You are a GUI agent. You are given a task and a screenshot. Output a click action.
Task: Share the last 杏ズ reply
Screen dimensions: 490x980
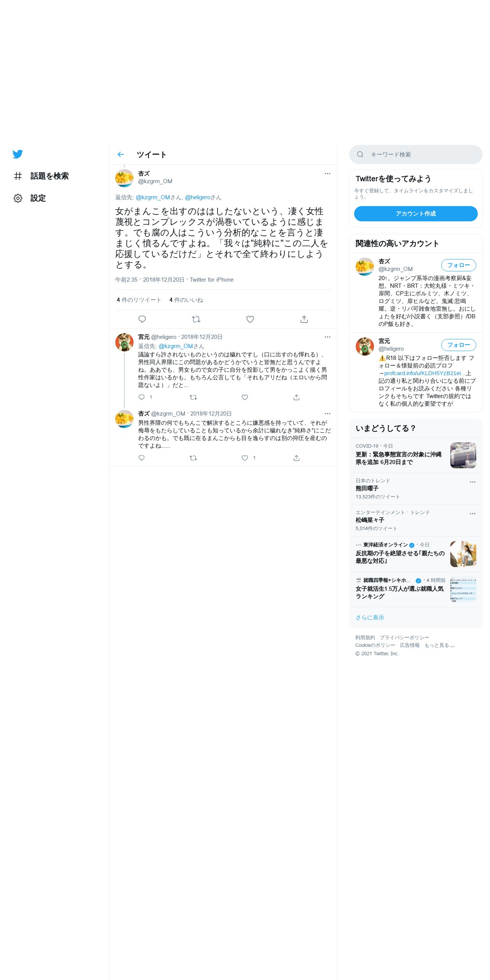pos(297,458)
